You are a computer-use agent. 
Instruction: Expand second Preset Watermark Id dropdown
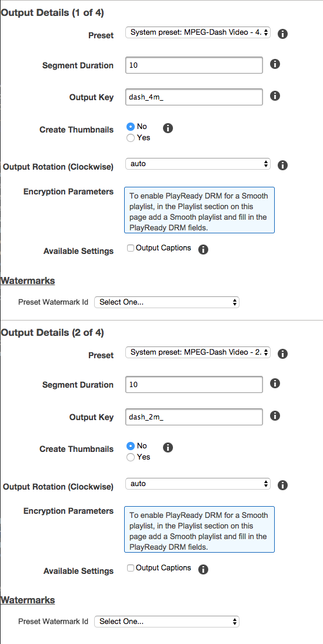coord(167,622)
